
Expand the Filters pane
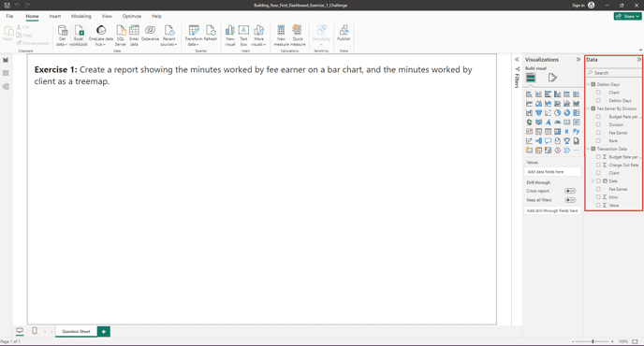tap(517, 60)
